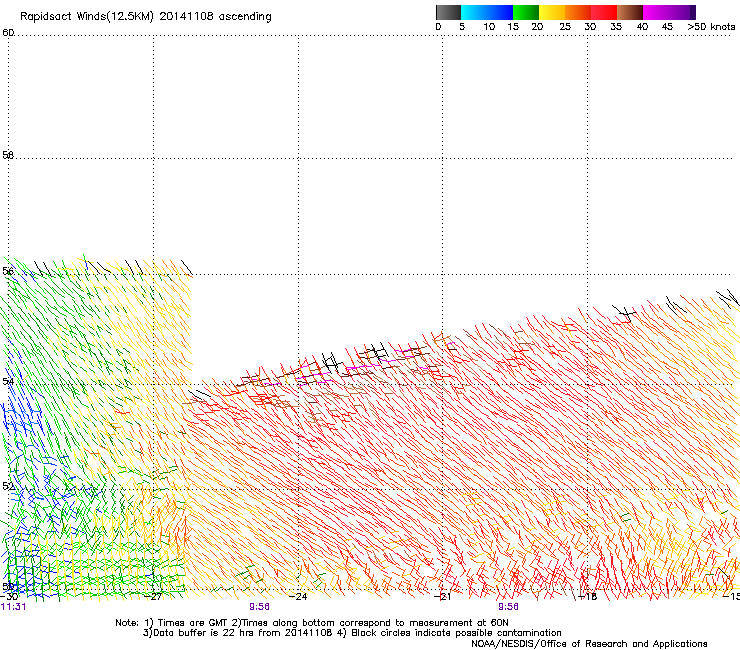Image resolution: width=740 pixels, height=650 pixels.
Task: Click the gray 0-5 knots color swatch
Action: click(x=448, y=12)
